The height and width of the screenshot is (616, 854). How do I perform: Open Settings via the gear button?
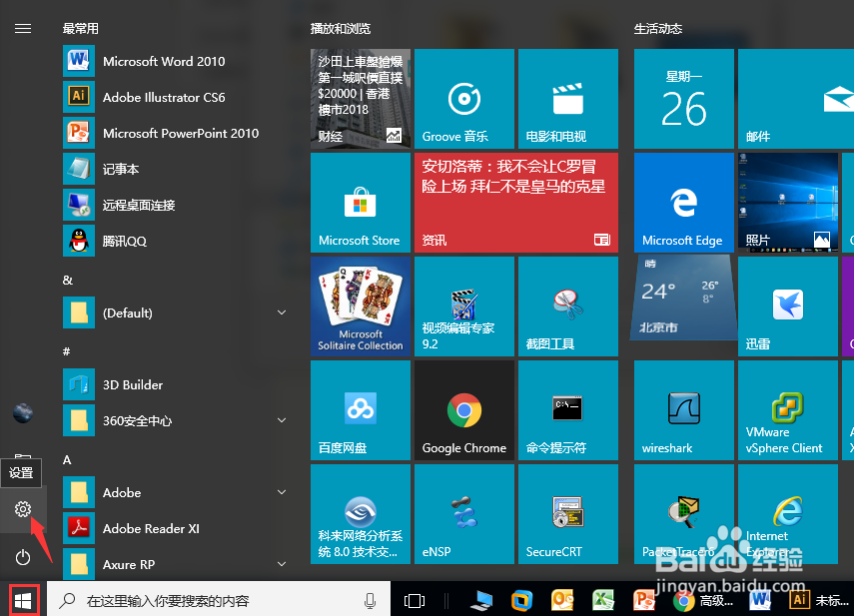tap(23, 509)
